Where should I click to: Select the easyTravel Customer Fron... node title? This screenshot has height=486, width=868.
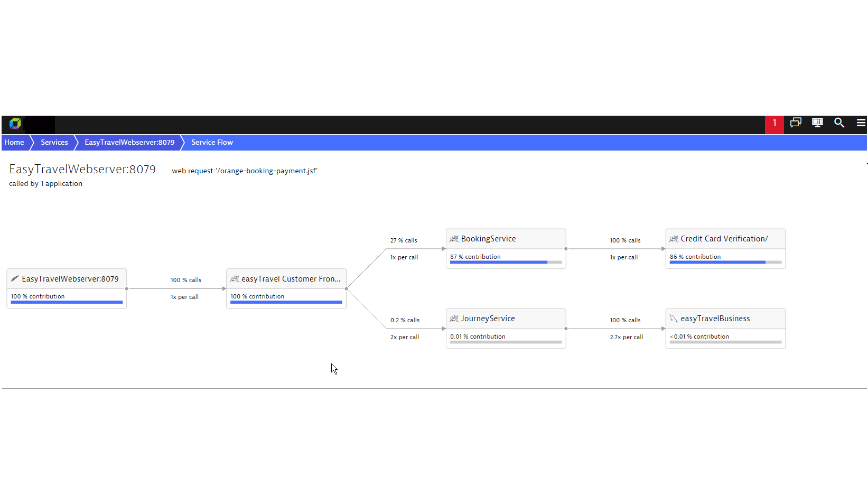(291, 279)
